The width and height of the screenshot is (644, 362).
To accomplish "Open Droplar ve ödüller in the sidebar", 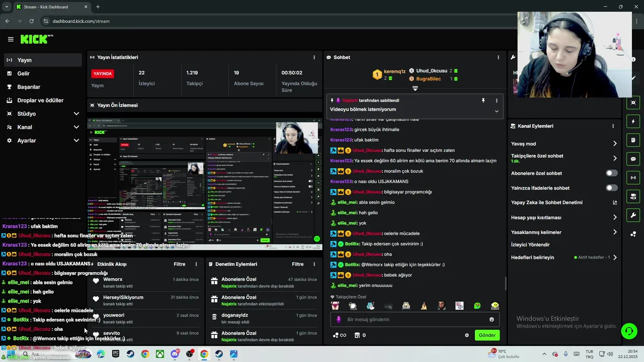I will [x=42, y=100].
